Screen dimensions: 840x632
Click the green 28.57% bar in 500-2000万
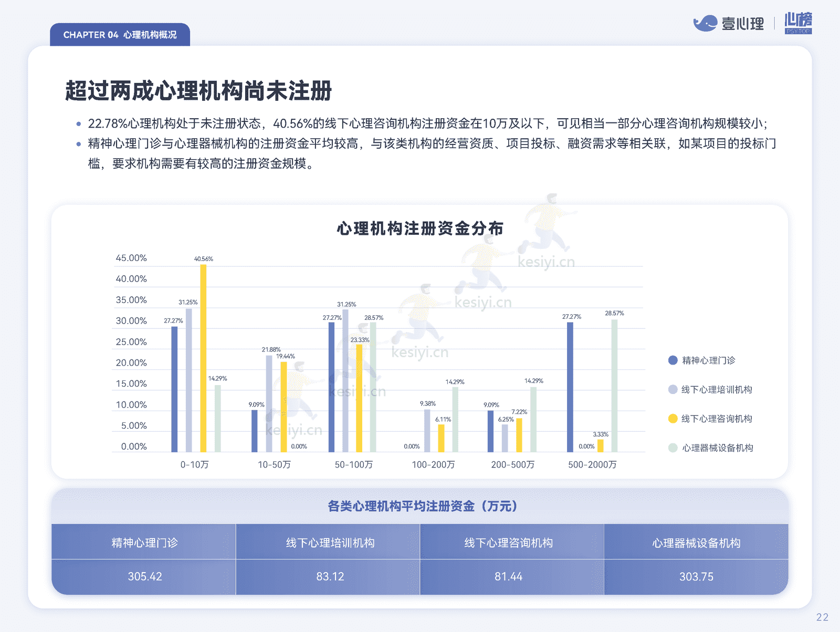(614, 386)
